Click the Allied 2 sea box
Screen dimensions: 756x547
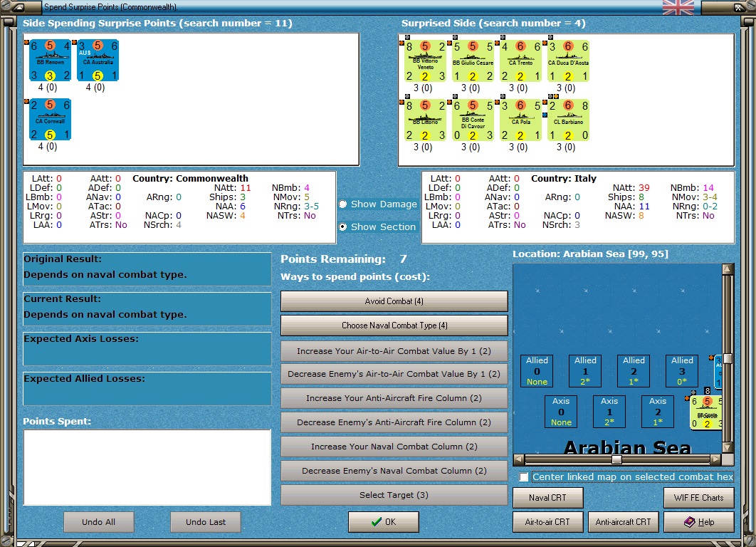(634, 370)
